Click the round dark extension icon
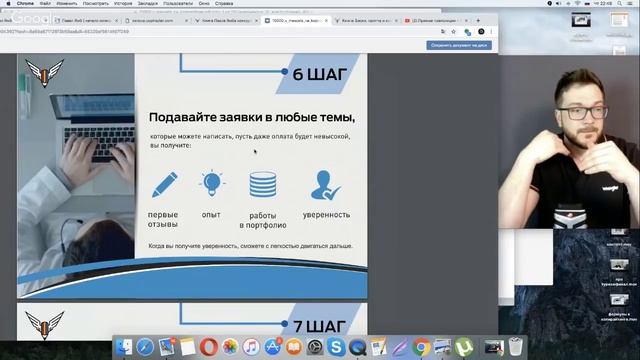This screenshot has width=640, height=360. [481, 31]
